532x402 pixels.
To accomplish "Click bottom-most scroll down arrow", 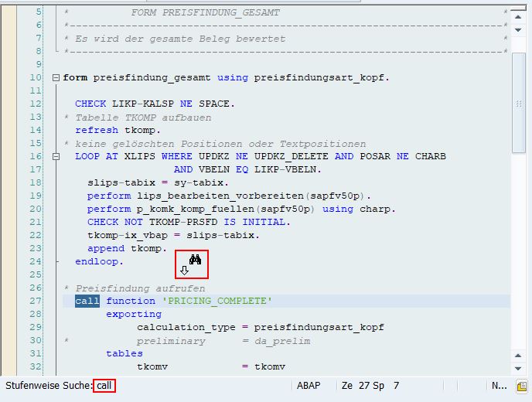I will [518, 369].
